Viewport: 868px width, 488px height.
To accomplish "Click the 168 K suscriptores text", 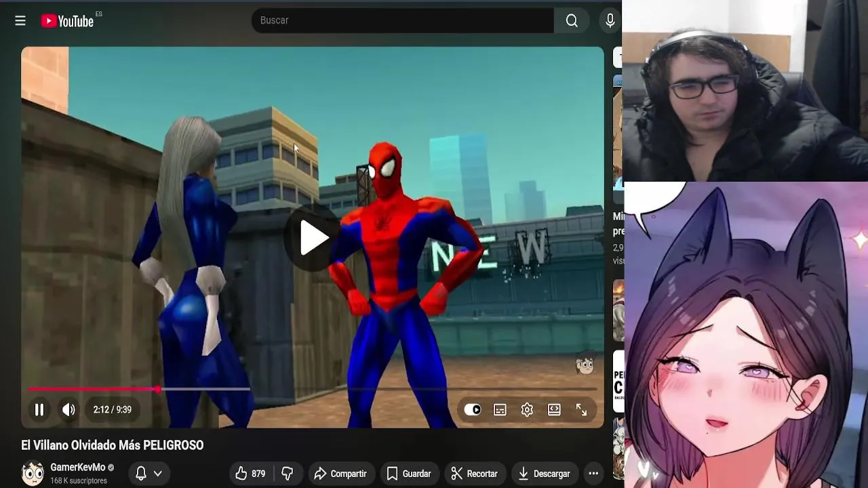I will [79, 481].
